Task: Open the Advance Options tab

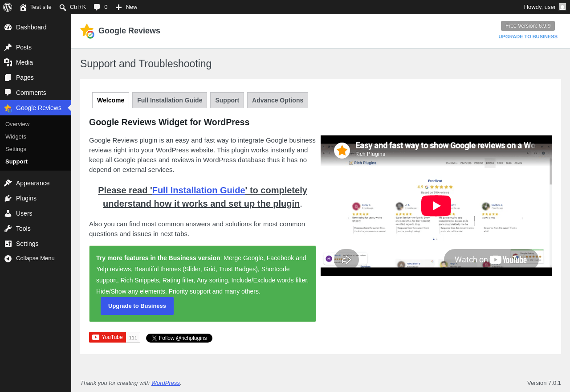Action: [x=277, y=100]
